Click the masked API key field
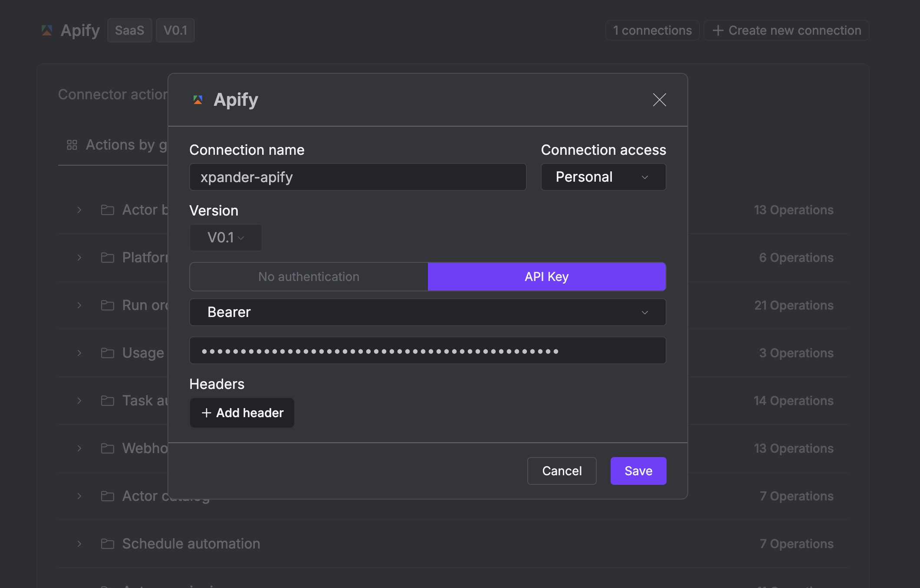 point(427,351)
